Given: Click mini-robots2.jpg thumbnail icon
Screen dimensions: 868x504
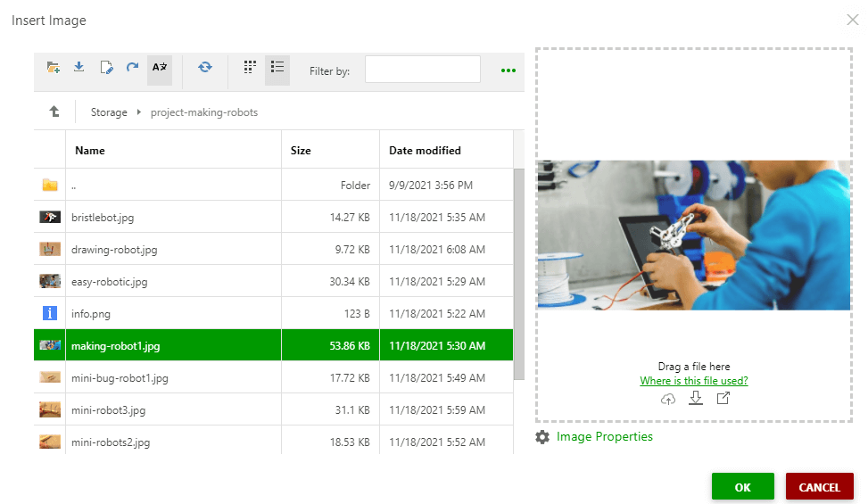Looking at the screenshot, I should click(50, 442).
